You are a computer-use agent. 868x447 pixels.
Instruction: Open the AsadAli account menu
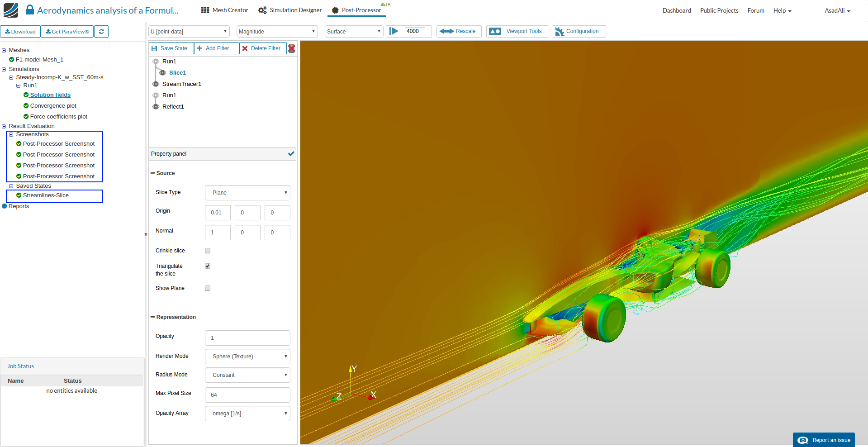[837, 10]
